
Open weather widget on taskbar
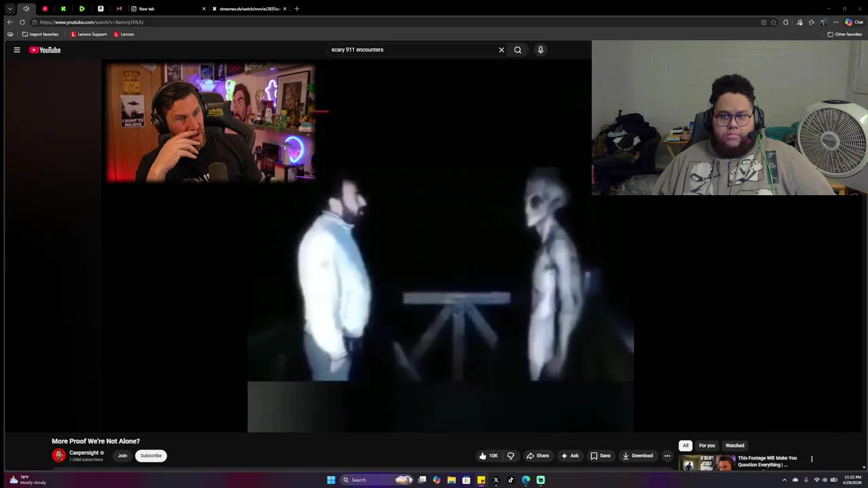tap(27, 480)
